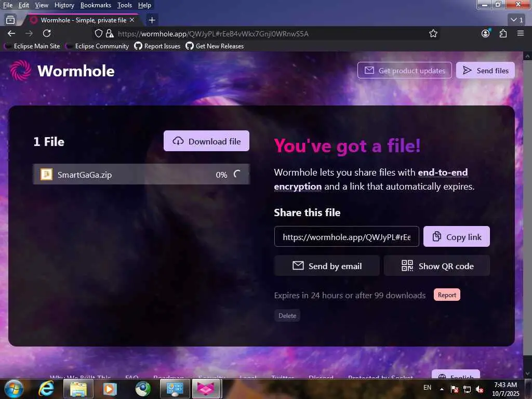Image resolution: width=532 pixels, height=399 pixels.
Task: Click the Report button
Action: (447, 295)
